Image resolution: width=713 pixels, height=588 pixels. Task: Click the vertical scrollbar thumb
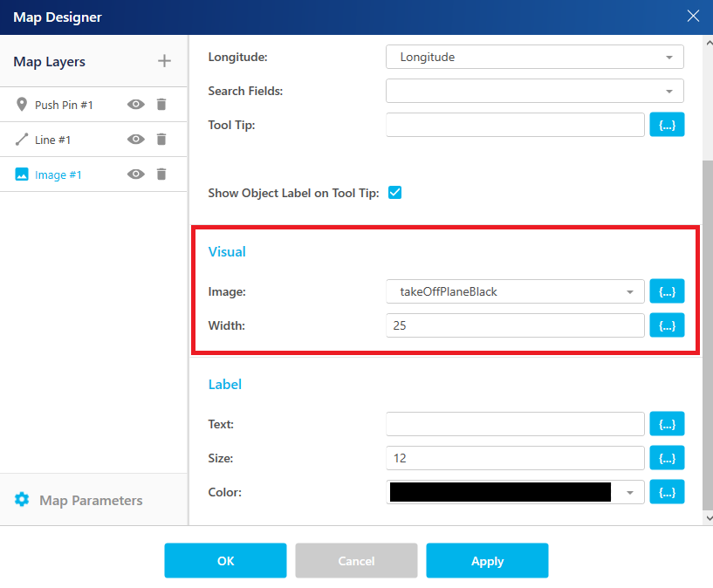pos(708,335)
